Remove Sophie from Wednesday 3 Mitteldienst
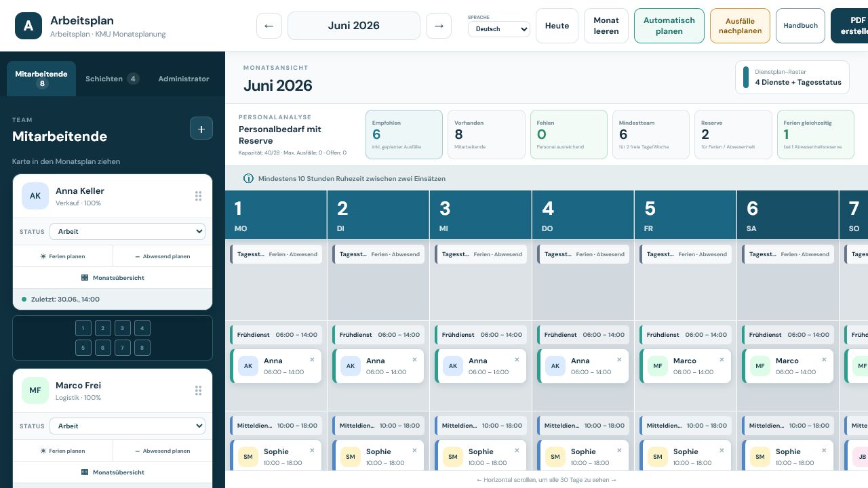 [x=517, y=451]
